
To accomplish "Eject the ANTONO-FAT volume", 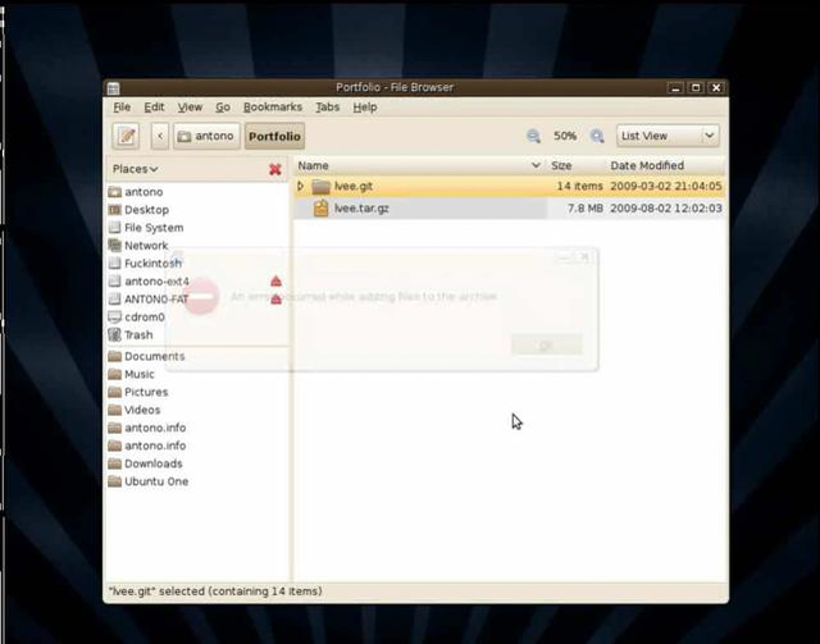I will point(276,299).
